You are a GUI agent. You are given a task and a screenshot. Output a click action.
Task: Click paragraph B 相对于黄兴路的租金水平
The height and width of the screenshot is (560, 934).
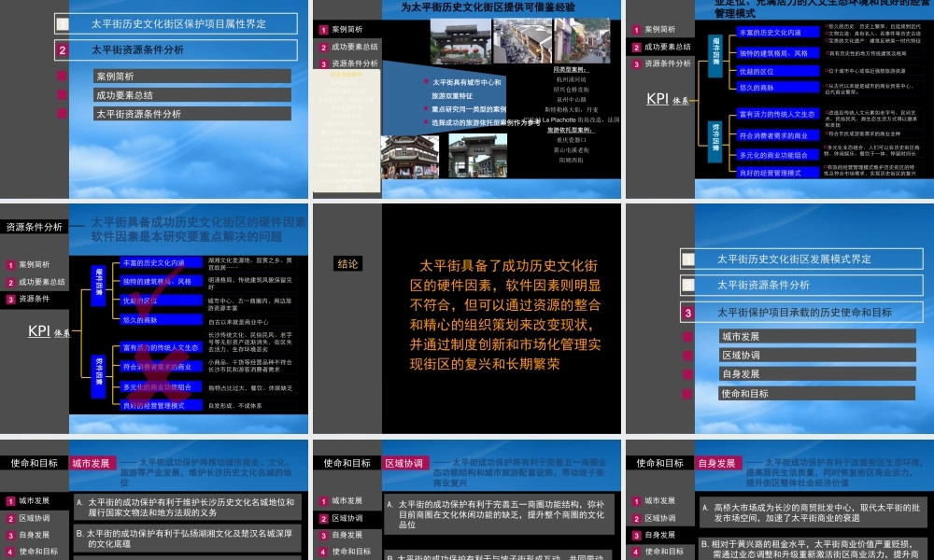[813, 549]
